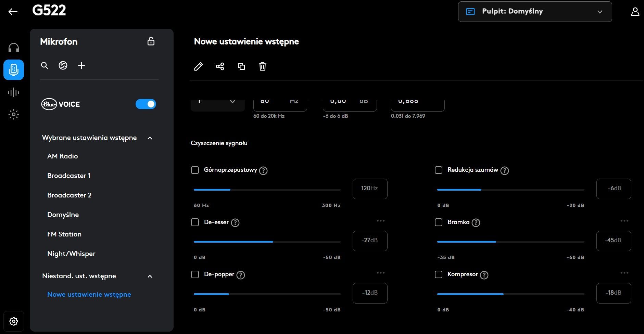Open the equalizer waveform sidebar icon
644x334 pixels.
tap(14, 92)
